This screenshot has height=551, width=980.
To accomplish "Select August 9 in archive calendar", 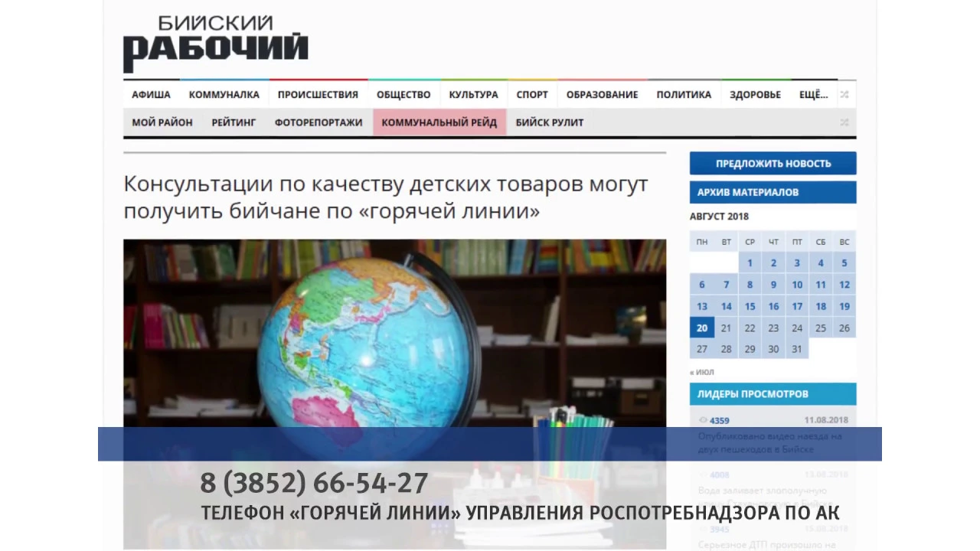I will point(773,285).
